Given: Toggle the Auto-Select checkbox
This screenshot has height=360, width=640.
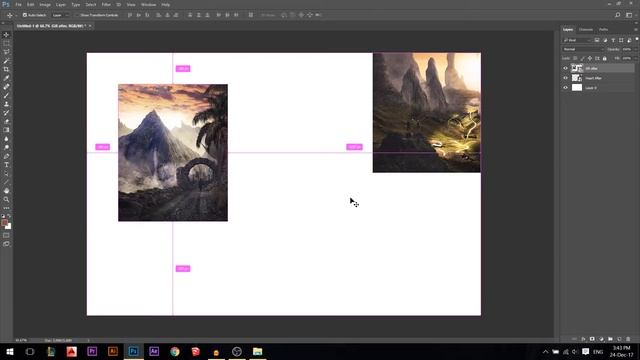Looking at the screenshot, I should (x=25, y=15).
